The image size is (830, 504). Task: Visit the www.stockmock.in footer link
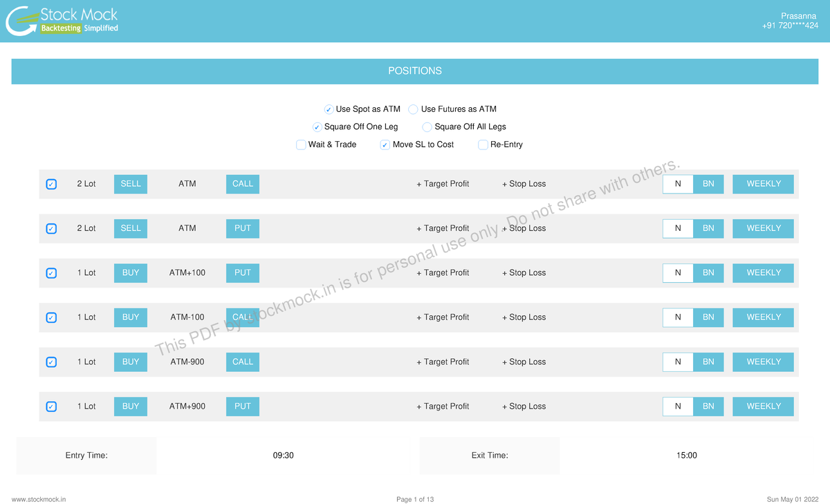tap(39, 498)
